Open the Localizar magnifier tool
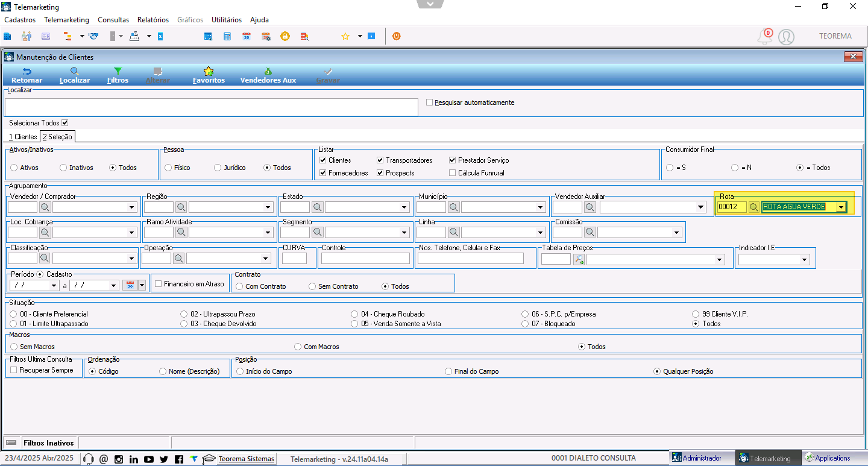The width and height of the screenshot is (868, 466). (75, 71)
